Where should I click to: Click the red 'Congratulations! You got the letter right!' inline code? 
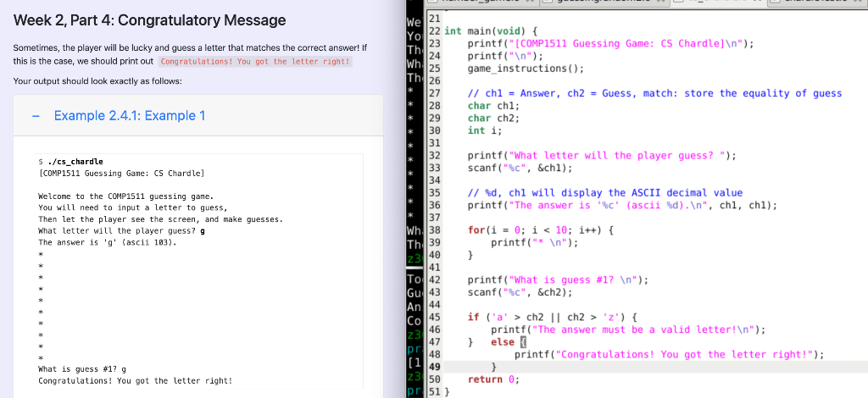pyautogui.click(x=255, y=61)
